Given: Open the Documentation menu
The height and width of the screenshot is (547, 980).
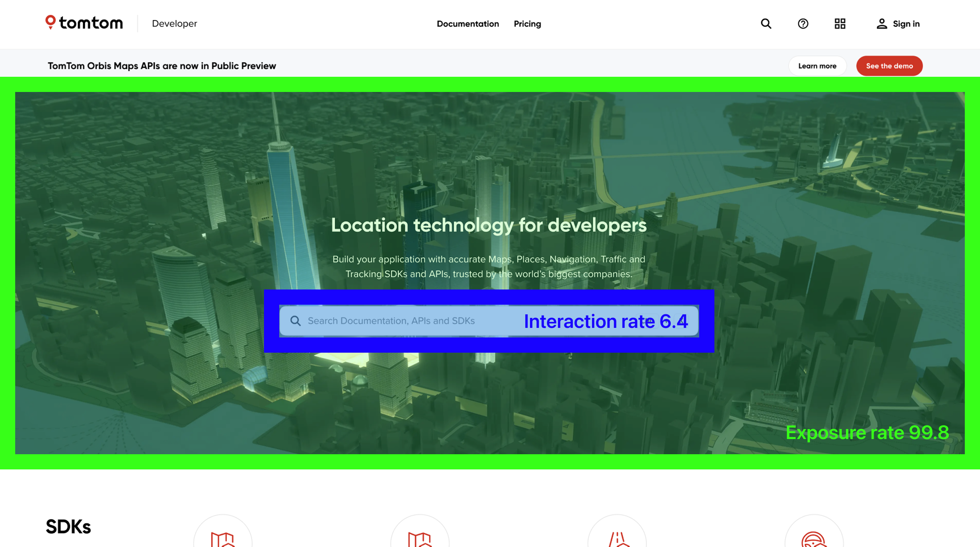Looking at the screenshot, I should pos(468,24).
